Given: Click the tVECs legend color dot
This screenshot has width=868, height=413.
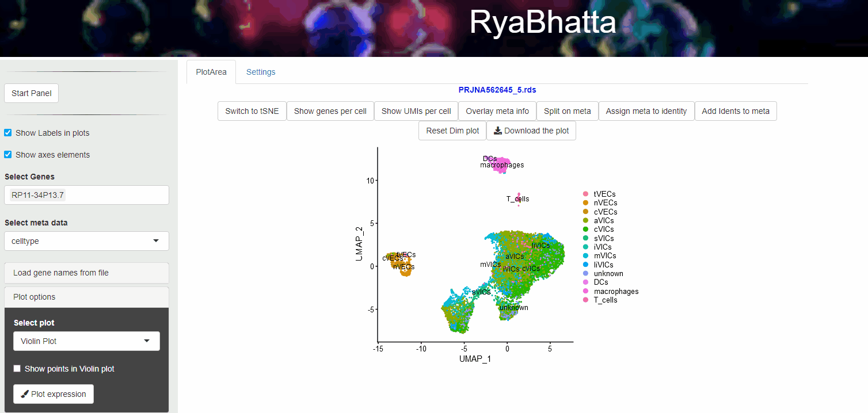Looking at the screenshot, I should pos(586,194).
